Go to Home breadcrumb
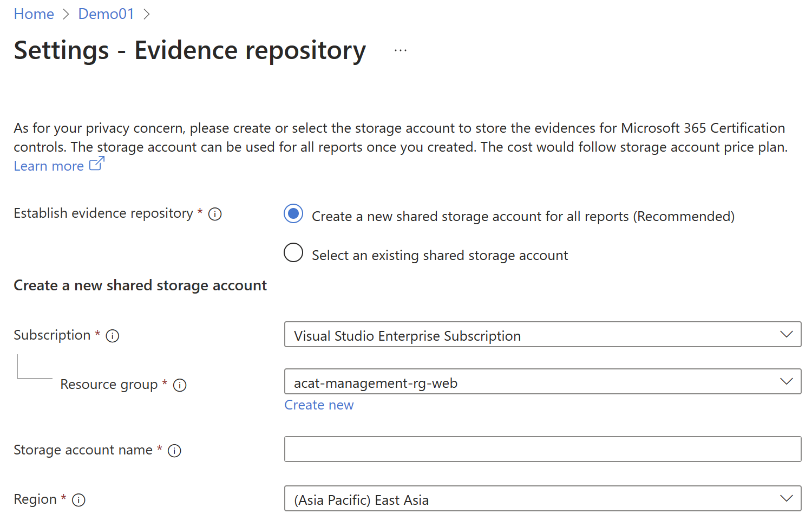812x520 pixels. (x=34, y=14)
